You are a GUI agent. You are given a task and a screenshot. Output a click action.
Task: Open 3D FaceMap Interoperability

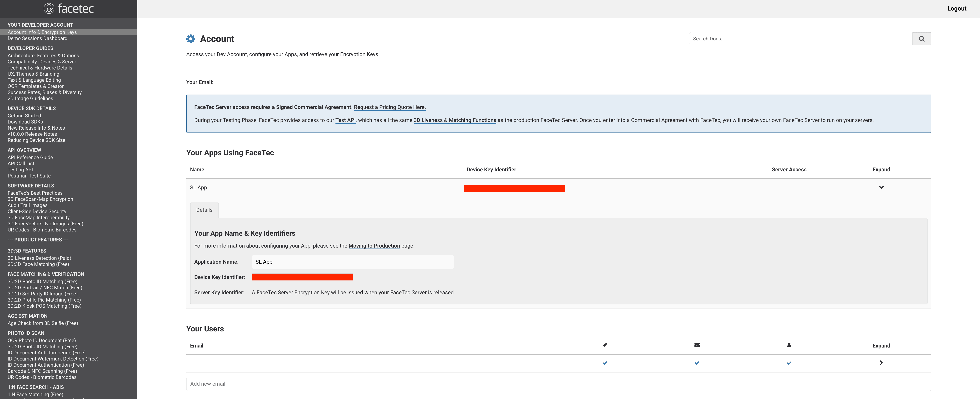coord(38,217)
